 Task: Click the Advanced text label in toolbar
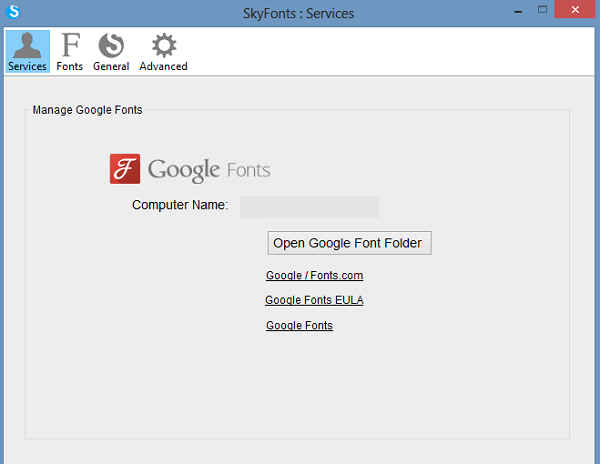pos(163,67)
